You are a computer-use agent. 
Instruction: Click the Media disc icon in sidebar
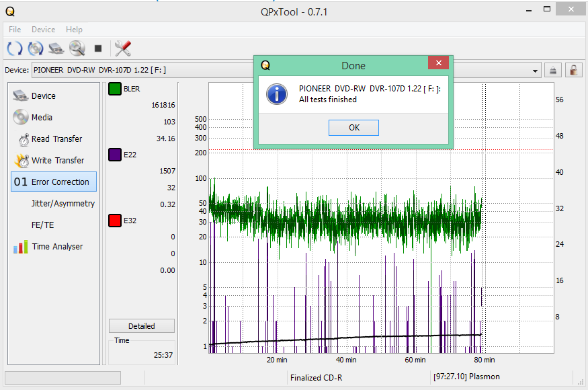pos(20,117)
